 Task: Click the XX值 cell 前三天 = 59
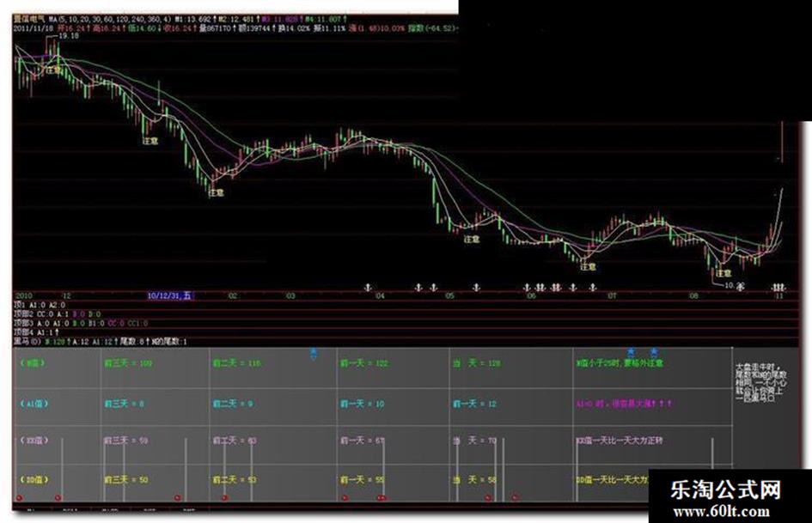[126, 441]
